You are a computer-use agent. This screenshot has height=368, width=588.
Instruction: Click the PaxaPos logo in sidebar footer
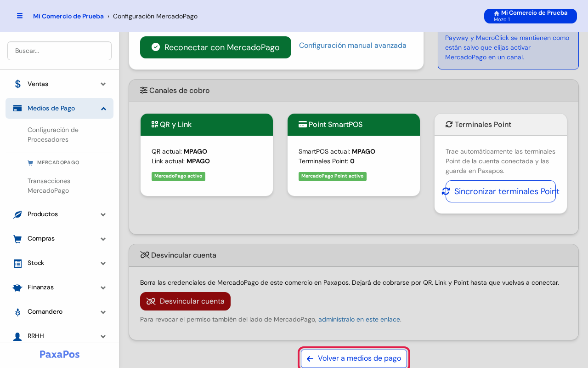point(60,354)
